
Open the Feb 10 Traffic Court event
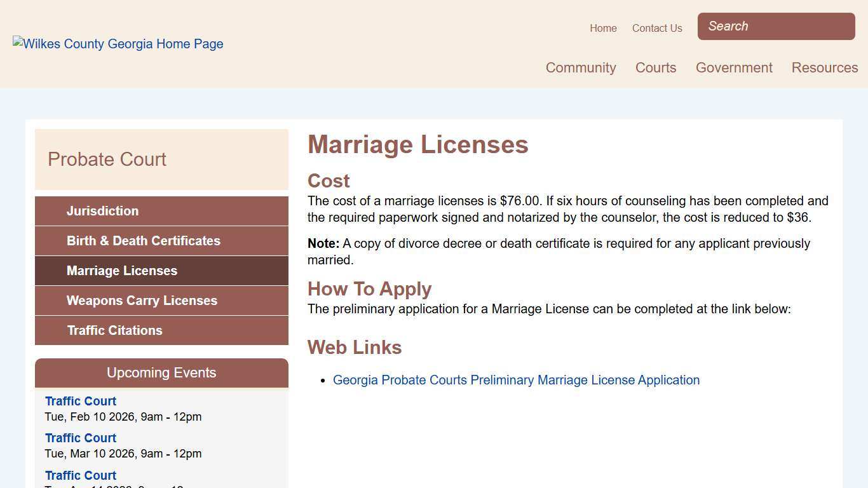tap(80, 401)
